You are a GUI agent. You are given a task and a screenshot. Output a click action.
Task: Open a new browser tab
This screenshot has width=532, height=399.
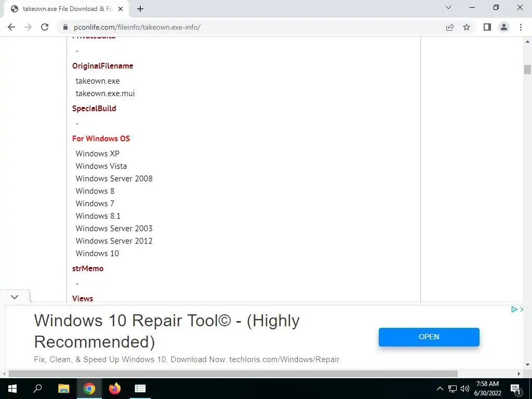pos(140,9)
